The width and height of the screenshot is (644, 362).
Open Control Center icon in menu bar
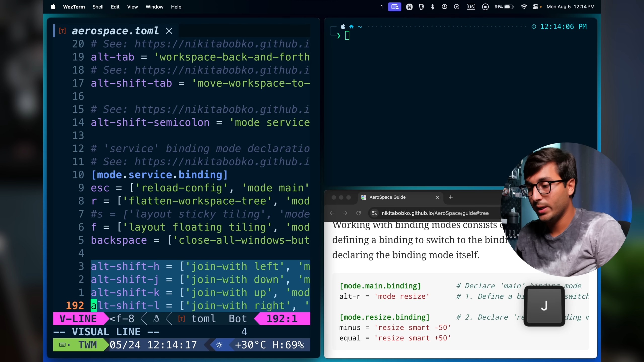click(x=536, y=7)
